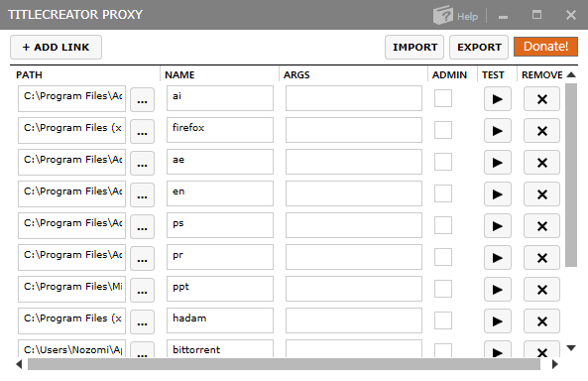Click the args field of ppt row

coord(354,289)
